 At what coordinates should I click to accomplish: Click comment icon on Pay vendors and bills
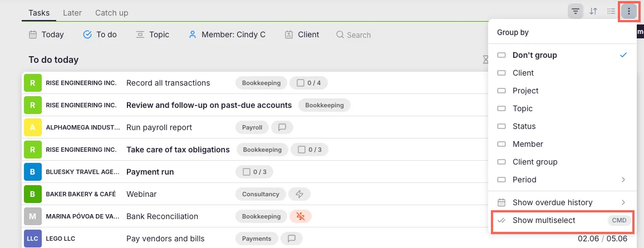(291, 239)
